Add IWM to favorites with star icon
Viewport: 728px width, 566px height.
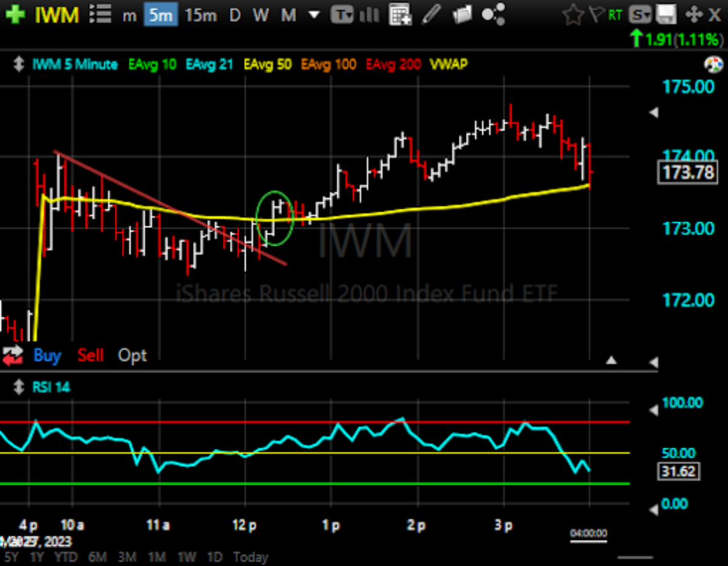(573, 15)
